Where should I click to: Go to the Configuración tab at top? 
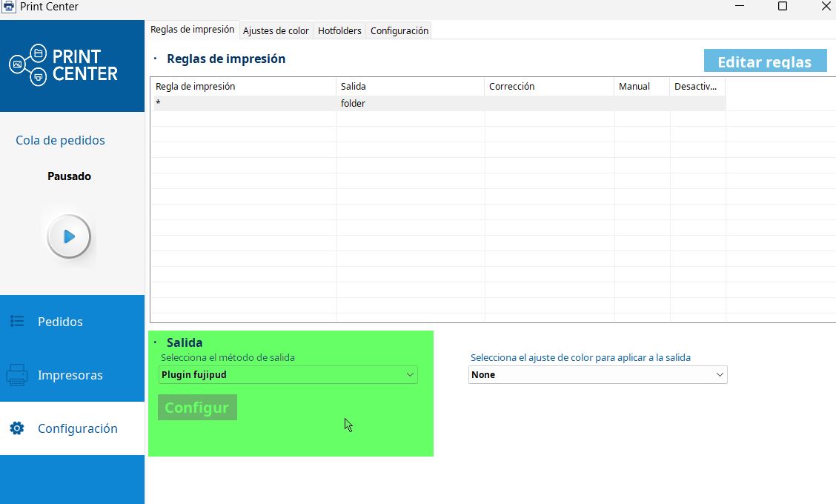click(x=399, y=30)
